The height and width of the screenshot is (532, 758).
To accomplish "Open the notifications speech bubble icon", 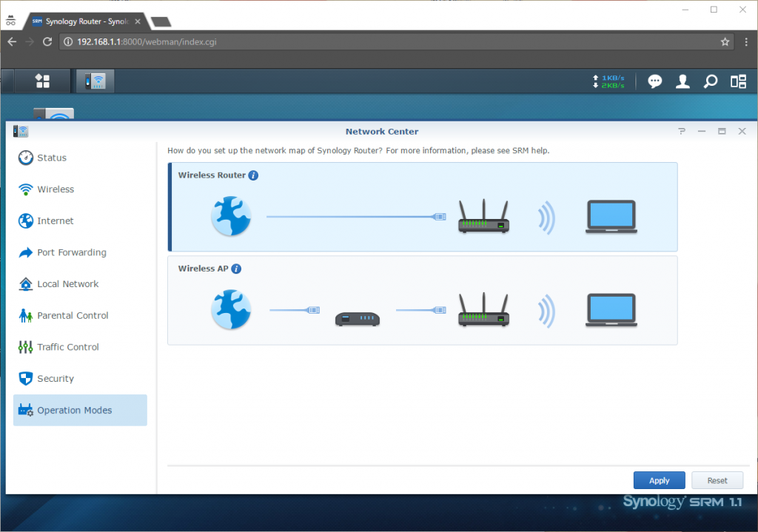I will point(654,81).
